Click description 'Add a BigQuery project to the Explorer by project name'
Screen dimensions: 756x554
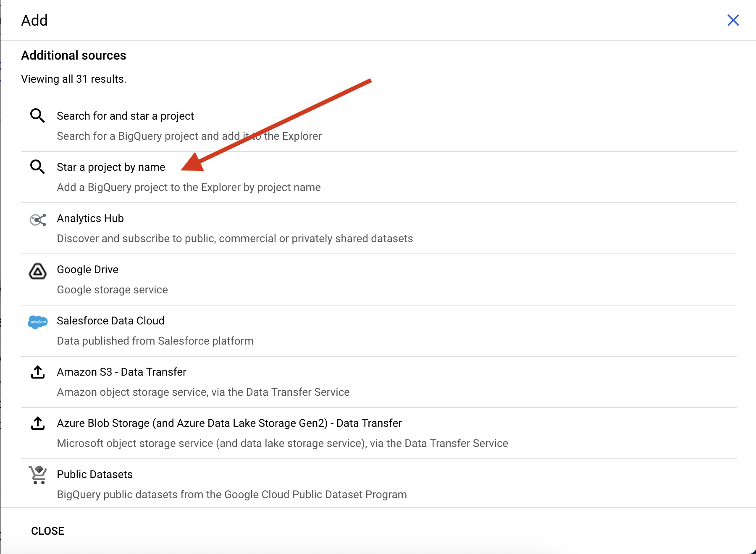pyautogui.click(x=189, y=187)
